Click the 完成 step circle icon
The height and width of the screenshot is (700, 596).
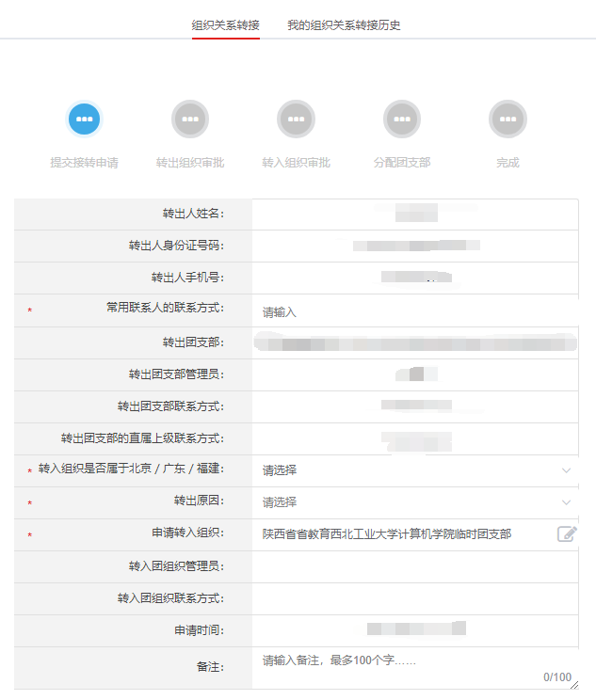tap(507, 119)
